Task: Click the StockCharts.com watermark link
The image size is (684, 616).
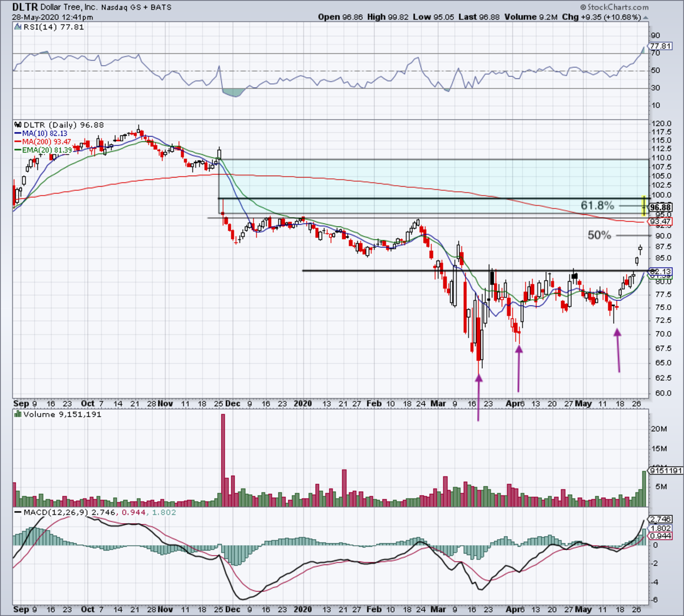Action: click(614, 7)
